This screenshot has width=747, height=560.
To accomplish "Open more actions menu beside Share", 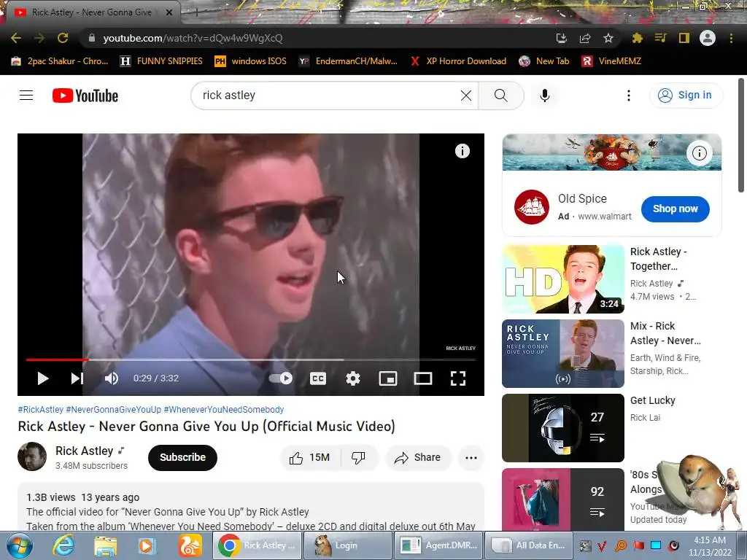I will click(471, 458).
